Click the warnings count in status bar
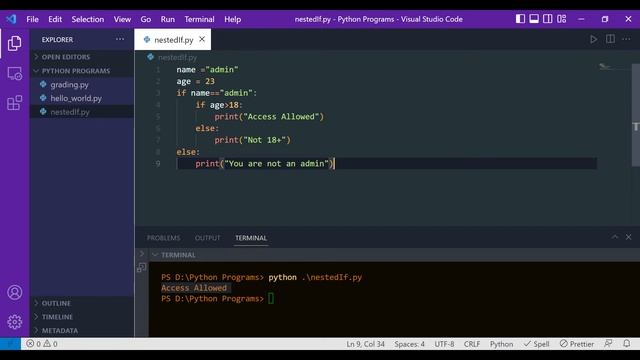This screenshot has height=360, width=640. (51, 344)
